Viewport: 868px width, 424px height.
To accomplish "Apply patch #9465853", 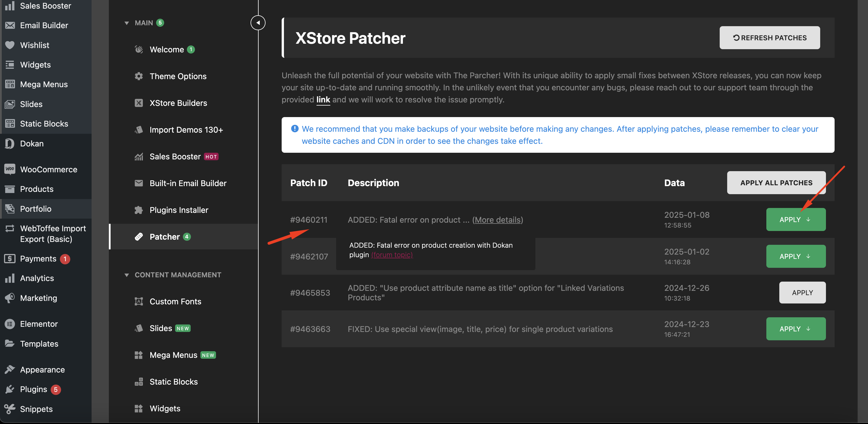I will coord(802,293).
